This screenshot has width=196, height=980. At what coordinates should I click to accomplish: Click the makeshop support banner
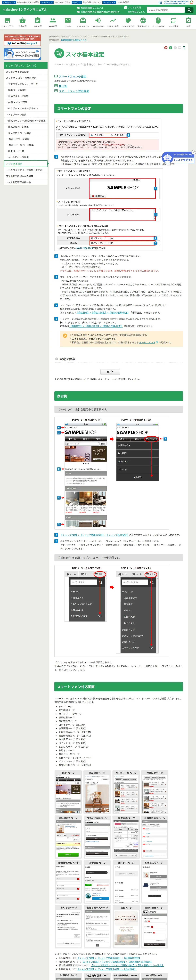pos(22,40)
